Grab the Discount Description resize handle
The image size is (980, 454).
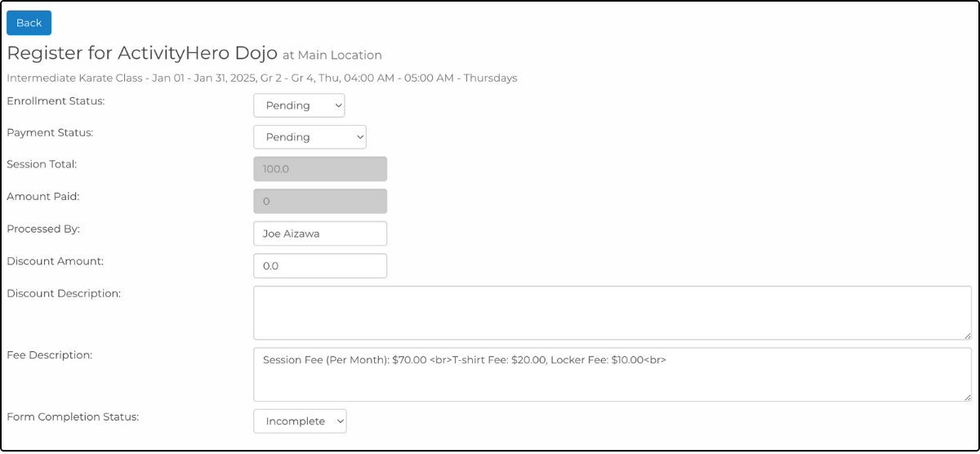(967, 335)
